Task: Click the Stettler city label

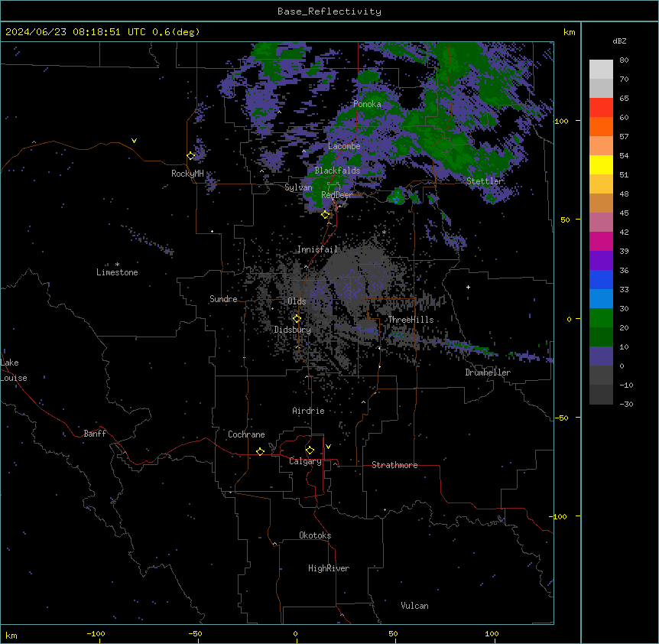Action: (485, 181)
